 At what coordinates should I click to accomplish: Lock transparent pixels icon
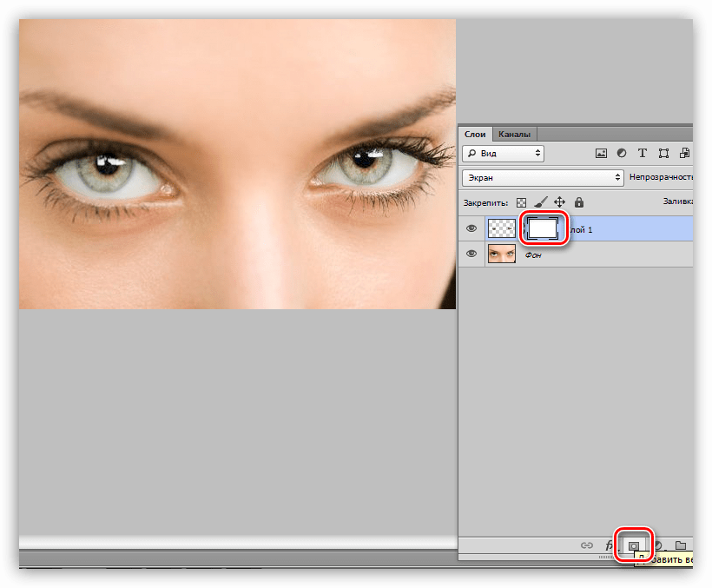click(x=521, y=202)
